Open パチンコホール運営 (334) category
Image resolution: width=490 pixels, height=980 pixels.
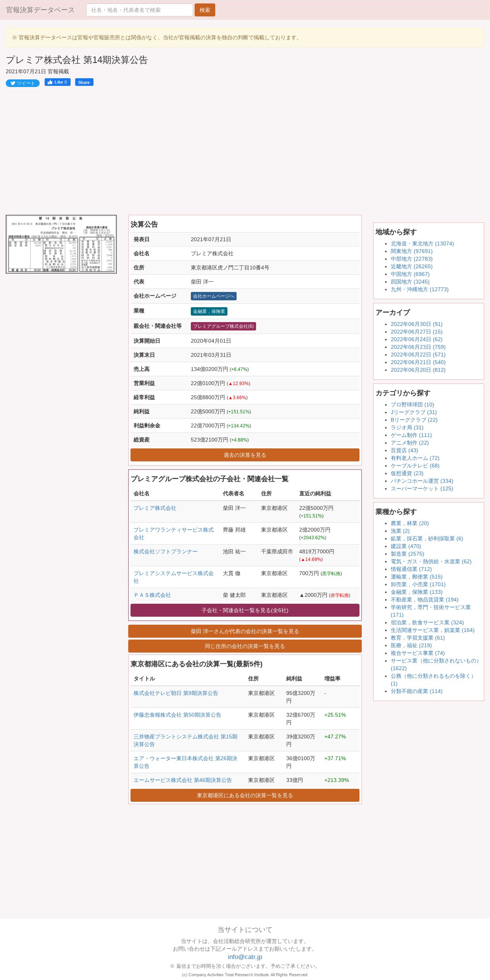[x=422, y=481]
